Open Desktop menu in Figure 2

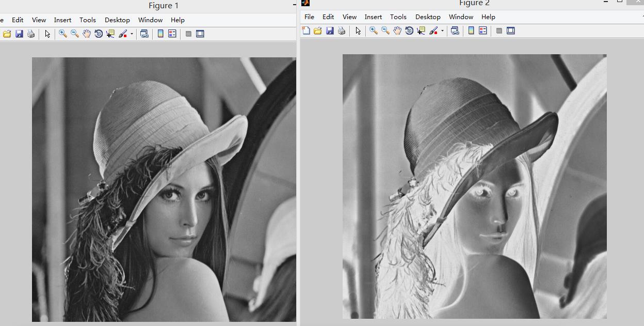tap(428, 17)
